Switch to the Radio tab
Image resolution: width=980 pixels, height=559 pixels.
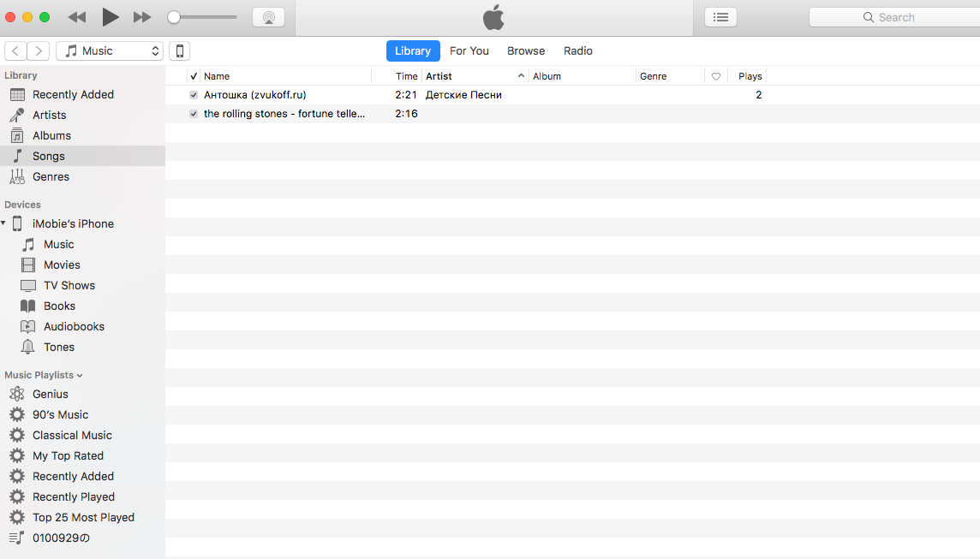578,51
